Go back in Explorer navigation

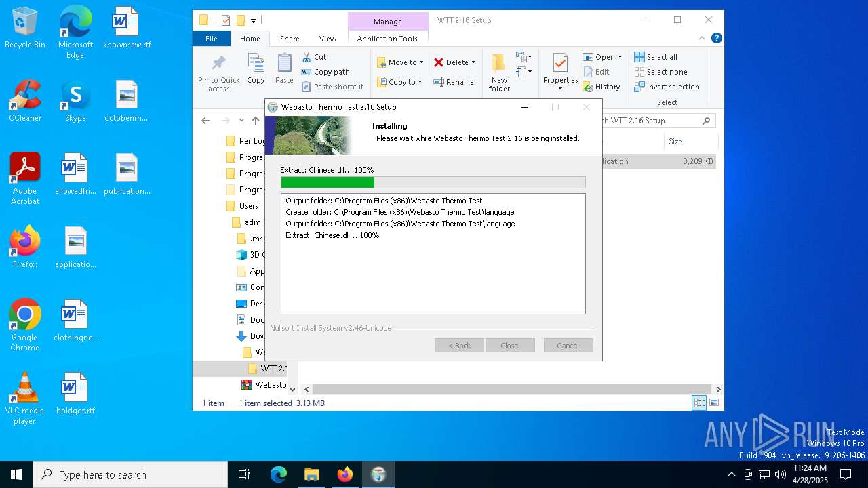pos(205,121)
